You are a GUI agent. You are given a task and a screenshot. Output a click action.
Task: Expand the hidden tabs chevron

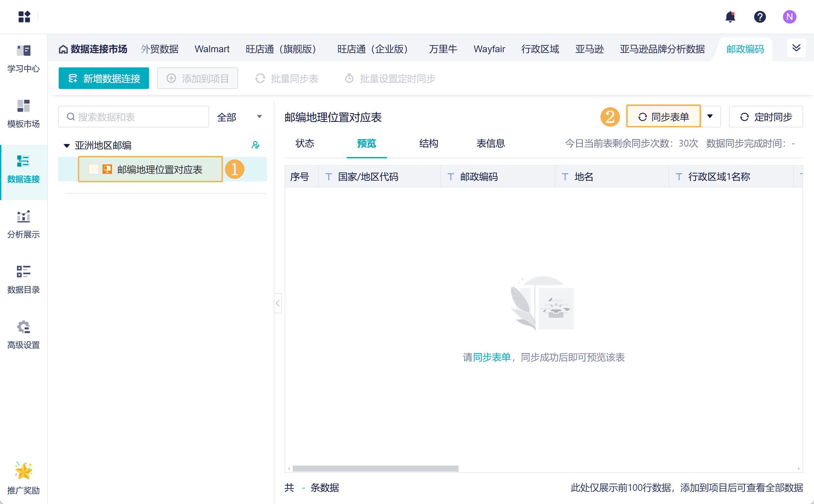click(x=796, y=48)
